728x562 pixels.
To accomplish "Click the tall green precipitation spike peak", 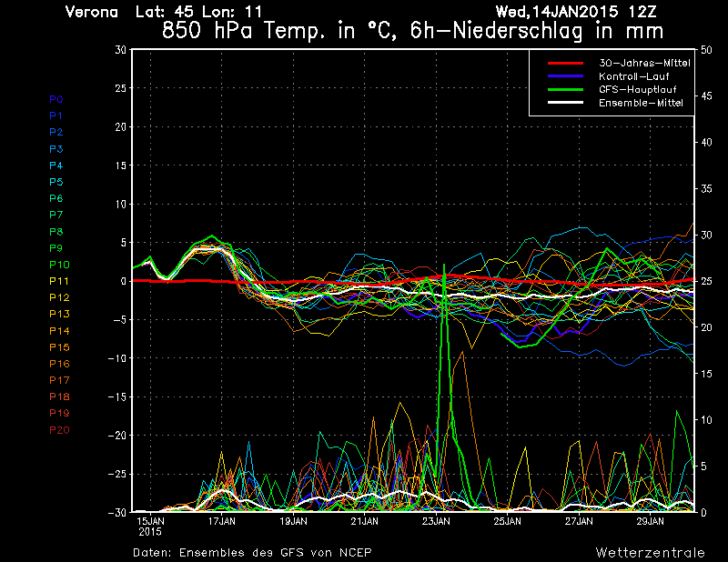I will (444, 265).
